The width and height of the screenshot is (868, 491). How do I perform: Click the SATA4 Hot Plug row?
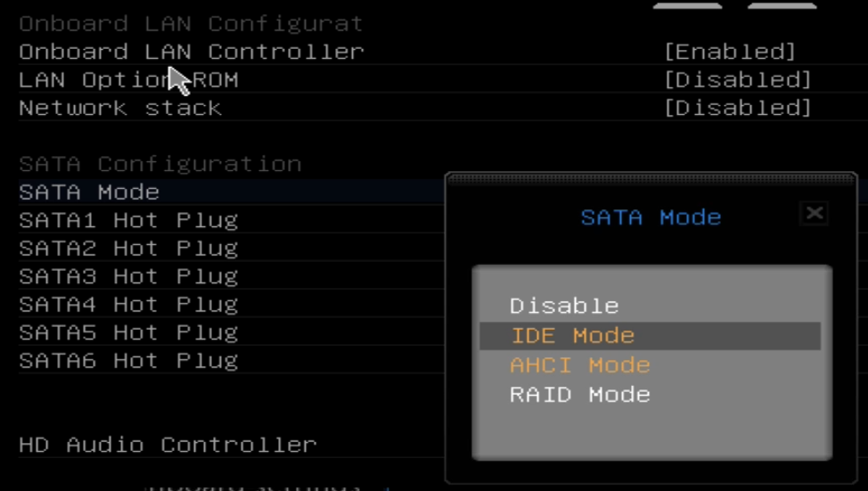click(x=128, y=305)
